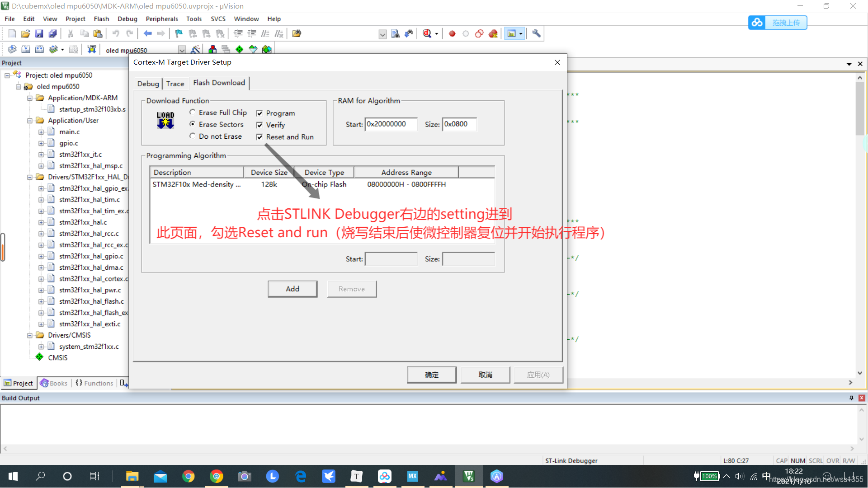Pin the Build Output panel
The image size is (868, 488).
pos(851,398)
